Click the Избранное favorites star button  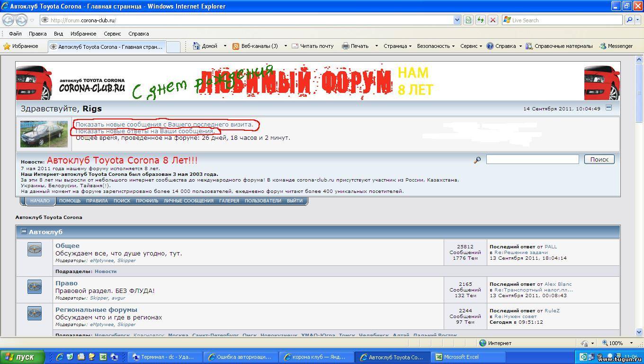pos(21,46)
